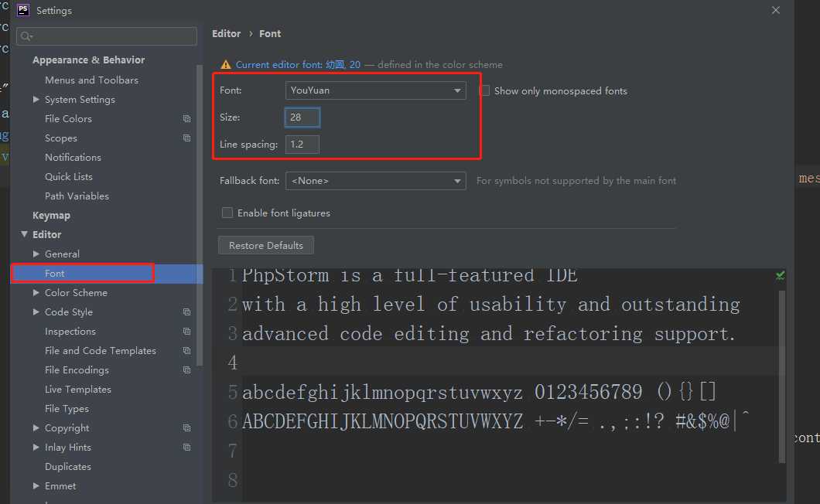The image size is (820, 504).
Task: Click preview line 2 text 'with a high level'
Action: pyautogui.click(x=333, y=305)
